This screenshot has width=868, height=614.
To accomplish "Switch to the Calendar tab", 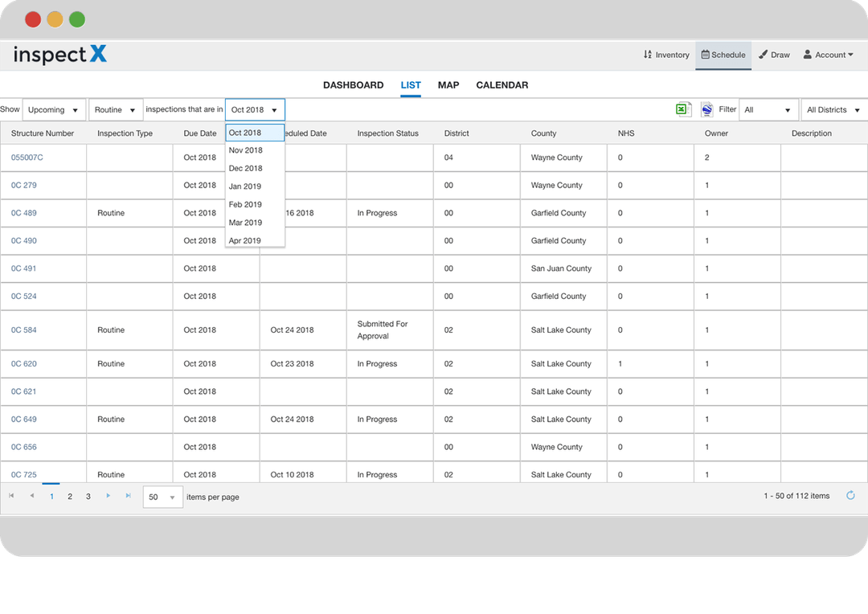I will coord(502,84).
